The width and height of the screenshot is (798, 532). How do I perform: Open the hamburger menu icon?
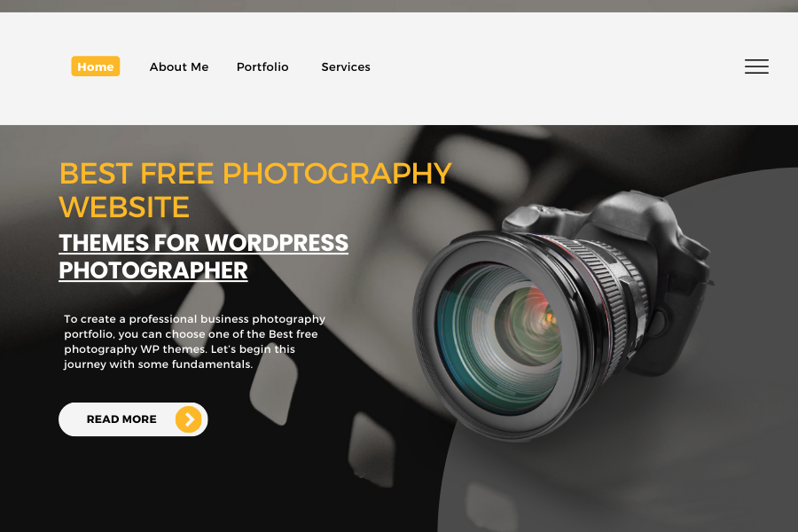click(756, 66)
